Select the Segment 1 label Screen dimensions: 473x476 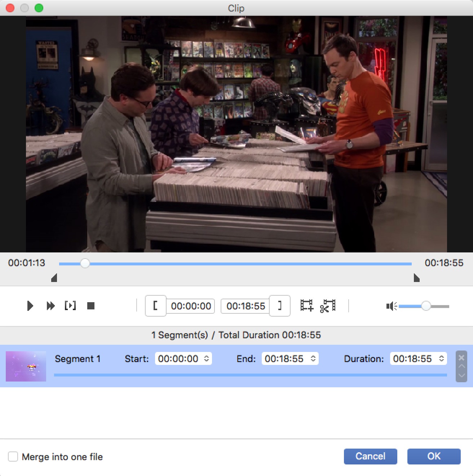click(78, 359)
